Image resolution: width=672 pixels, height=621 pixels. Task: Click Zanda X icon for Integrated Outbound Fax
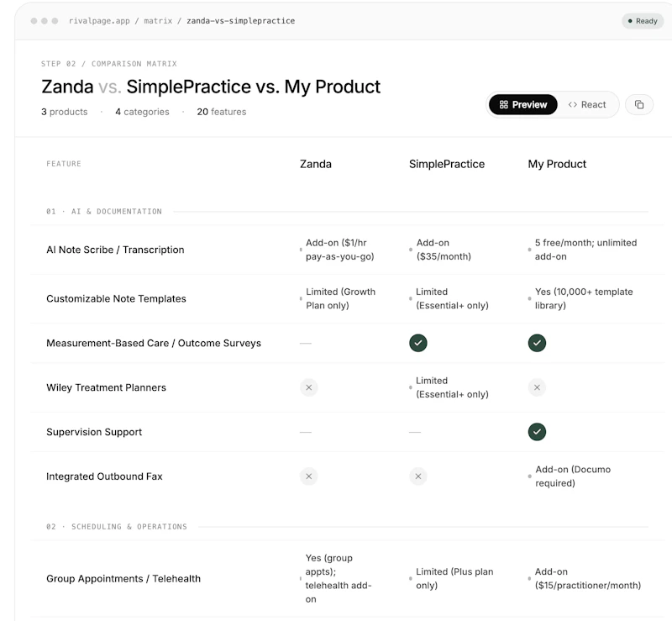pyautogui.click(x=308, y=476)
